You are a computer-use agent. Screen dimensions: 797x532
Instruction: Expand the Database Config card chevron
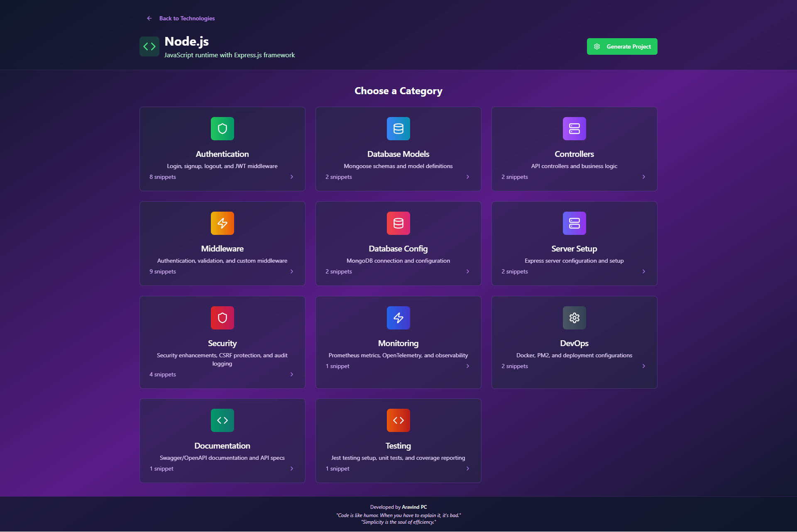[x=468, y=271]
